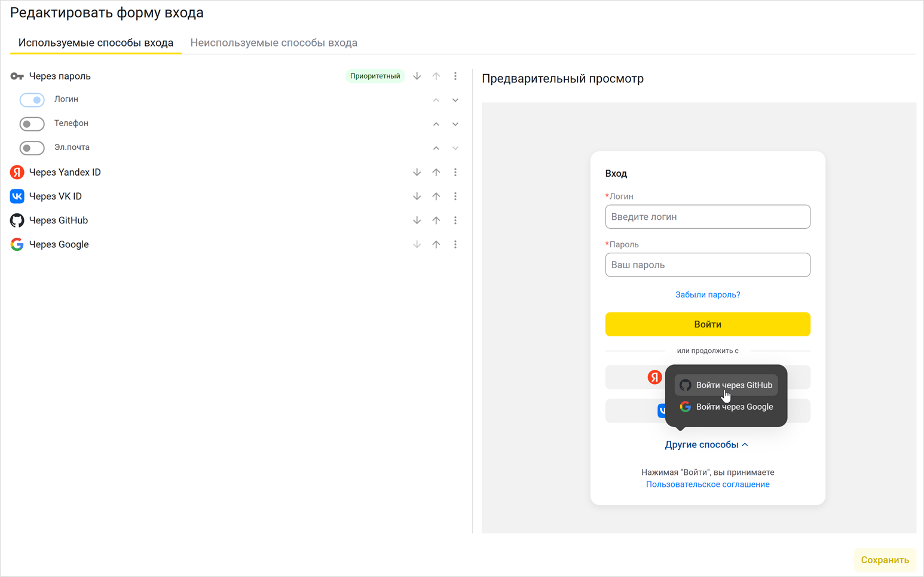Open more options for password method
The width and height of the screenshot is (924, 577).
455,76
